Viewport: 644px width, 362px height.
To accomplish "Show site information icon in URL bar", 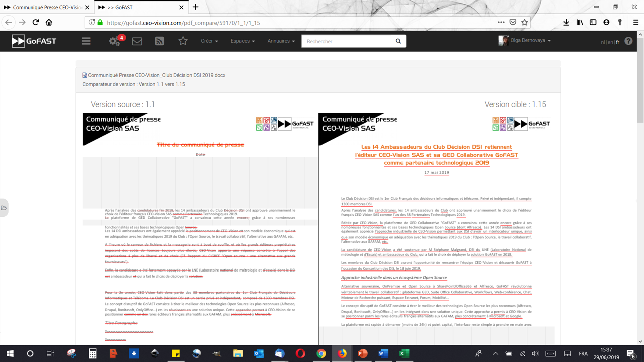I will click(91, 22).
